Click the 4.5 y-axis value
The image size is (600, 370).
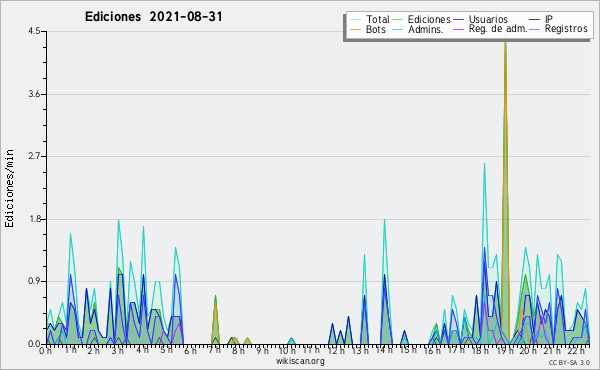(x=34, y=31)
